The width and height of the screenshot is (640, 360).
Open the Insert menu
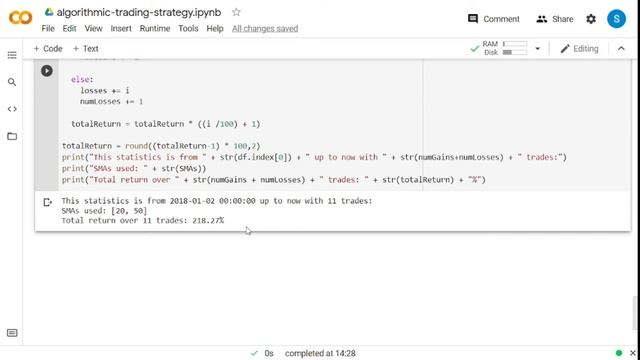121,29
